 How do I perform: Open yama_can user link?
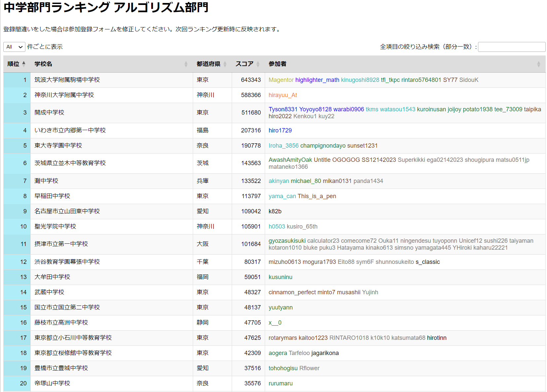tap(282, 196)
